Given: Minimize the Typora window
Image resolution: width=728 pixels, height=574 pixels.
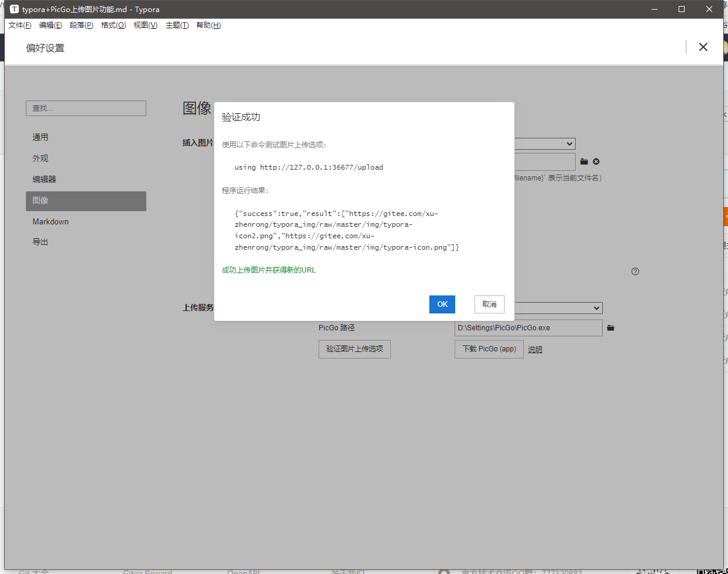Looking at the screenshot, I should tap(654, 9).
